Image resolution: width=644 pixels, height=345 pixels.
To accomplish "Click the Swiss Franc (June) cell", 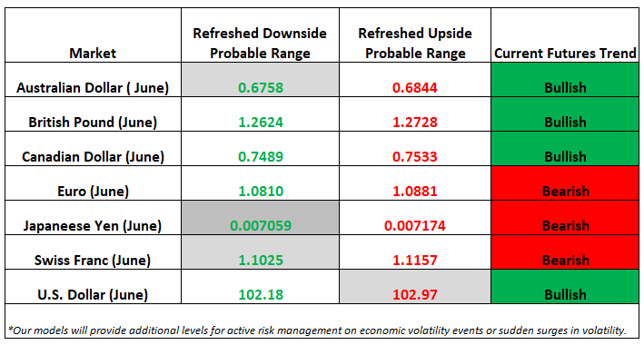I will [x=93, y=252].
